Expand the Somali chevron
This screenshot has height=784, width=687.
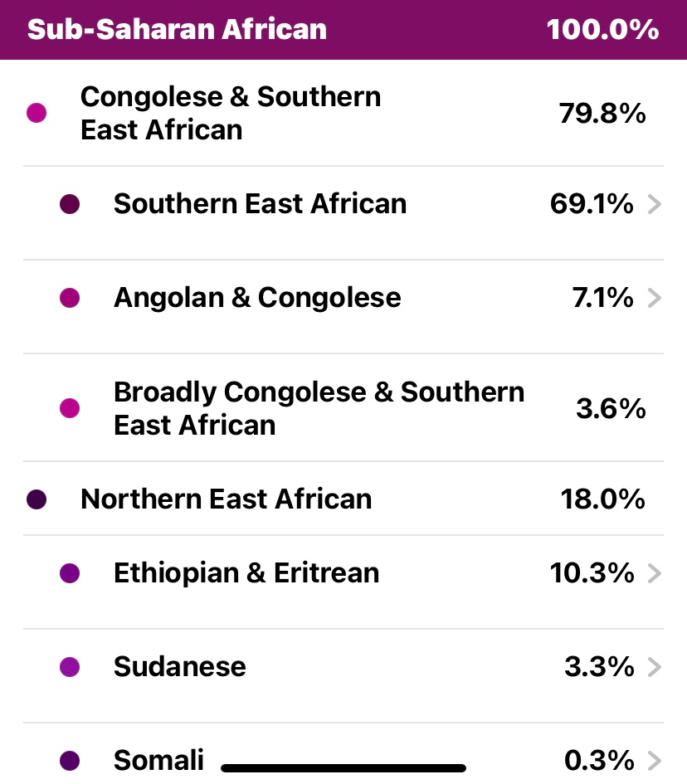tap(655, 761)
